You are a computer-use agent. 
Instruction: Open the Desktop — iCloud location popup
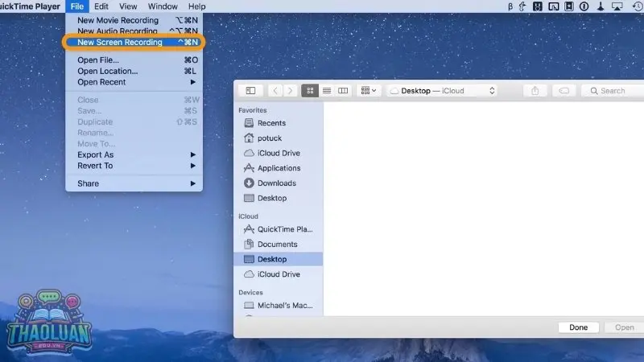tap(442, 91)
